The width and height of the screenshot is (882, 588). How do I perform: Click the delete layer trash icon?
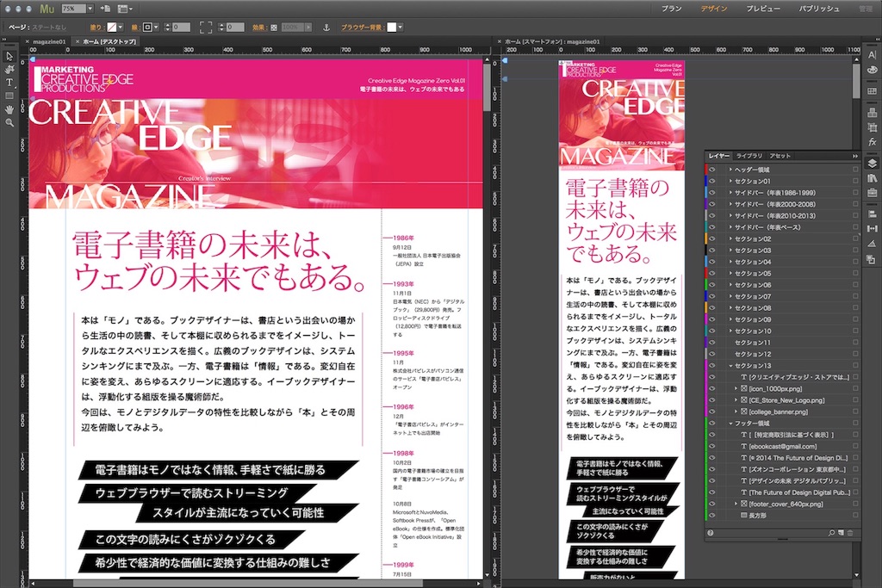(850, 532)
